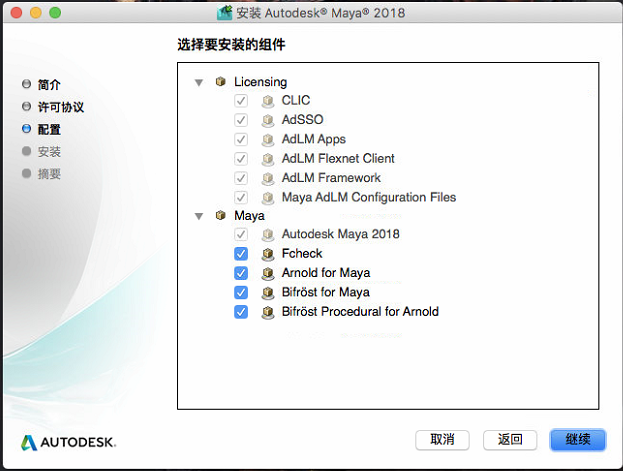
Task: Click the disabled AdLM Apps checkbox
Action: coord(241,140)
